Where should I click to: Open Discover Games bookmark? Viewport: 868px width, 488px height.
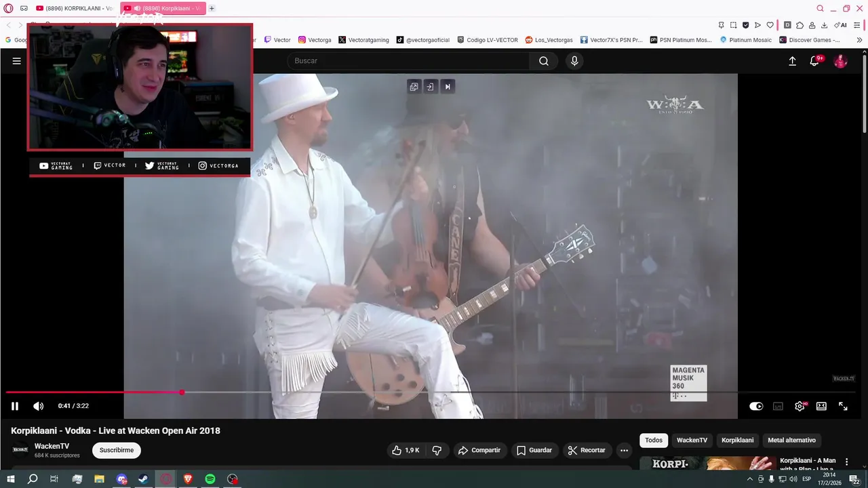tap(810, 40)
